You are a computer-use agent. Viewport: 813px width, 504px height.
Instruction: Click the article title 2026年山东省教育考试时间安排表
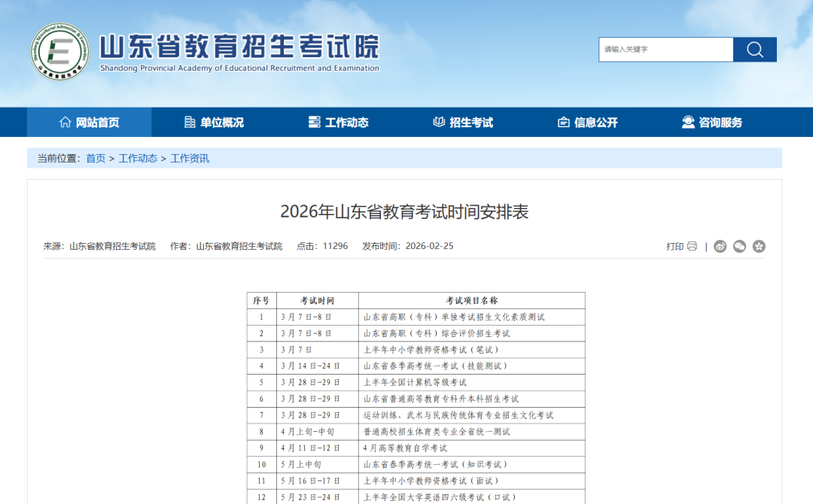404,212
